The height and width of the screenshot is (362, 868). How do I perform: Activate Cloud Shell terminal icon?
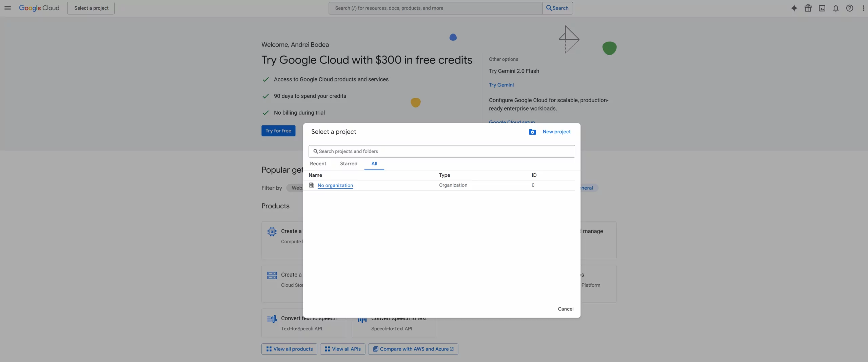point(822,8)
